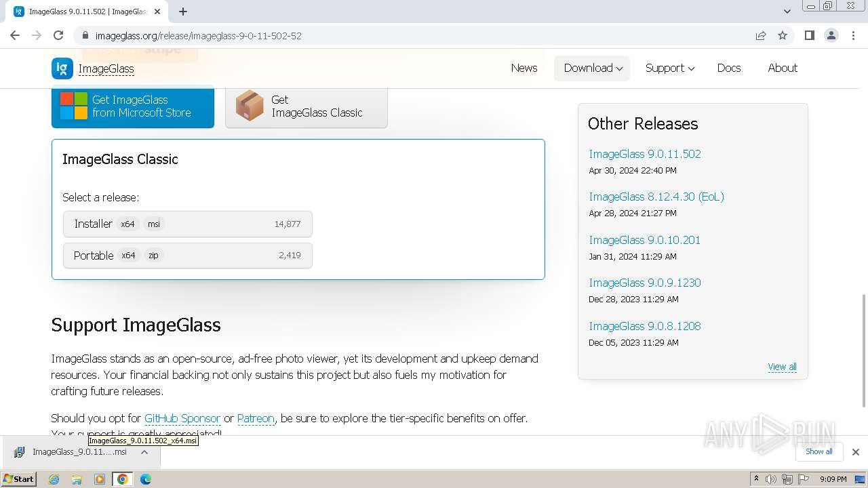
Task: Open the Windows Start menu
Action: pyautogui.click(x=19, y=479)
